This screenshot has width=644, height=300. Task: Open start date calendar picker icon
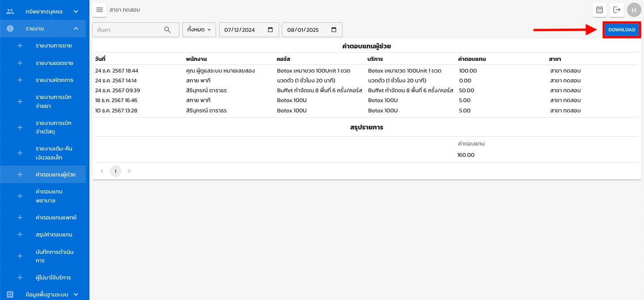[x=270, y=30]
